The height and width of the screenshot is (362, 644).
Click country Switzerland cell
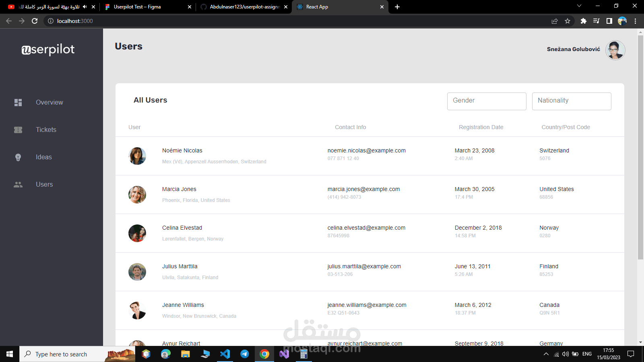pos(554,150)
